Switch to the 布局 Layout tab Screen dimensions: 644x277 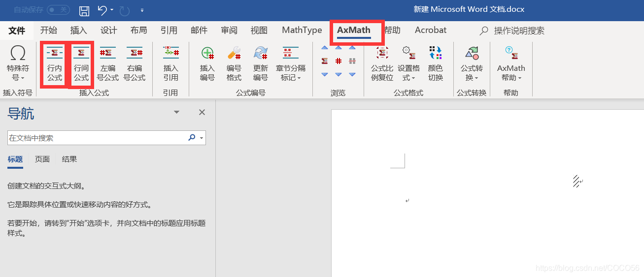(x=139, y=31)
